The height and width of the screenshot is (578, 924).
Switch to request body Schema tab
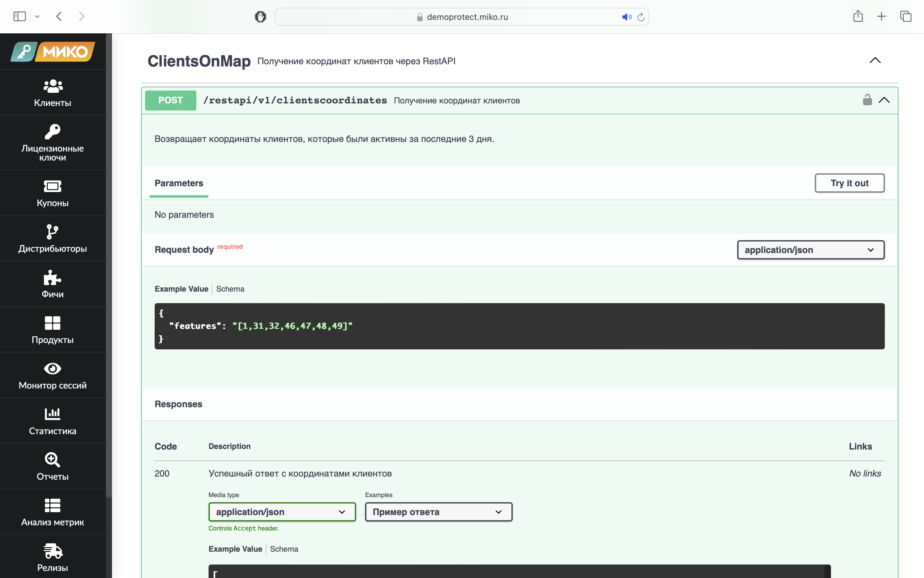click(x=230, y=289)
